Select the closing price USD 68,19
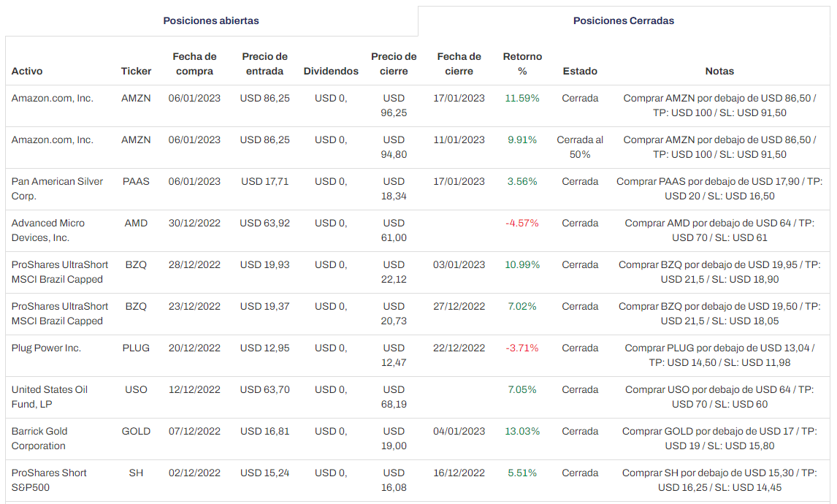This screenshot has width=837, height=504. (394, 397)
